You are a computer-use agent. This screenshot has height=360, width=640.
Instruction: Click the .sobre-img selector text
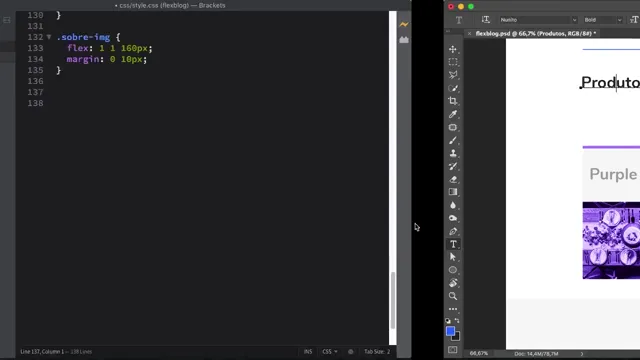pos(83,37)
